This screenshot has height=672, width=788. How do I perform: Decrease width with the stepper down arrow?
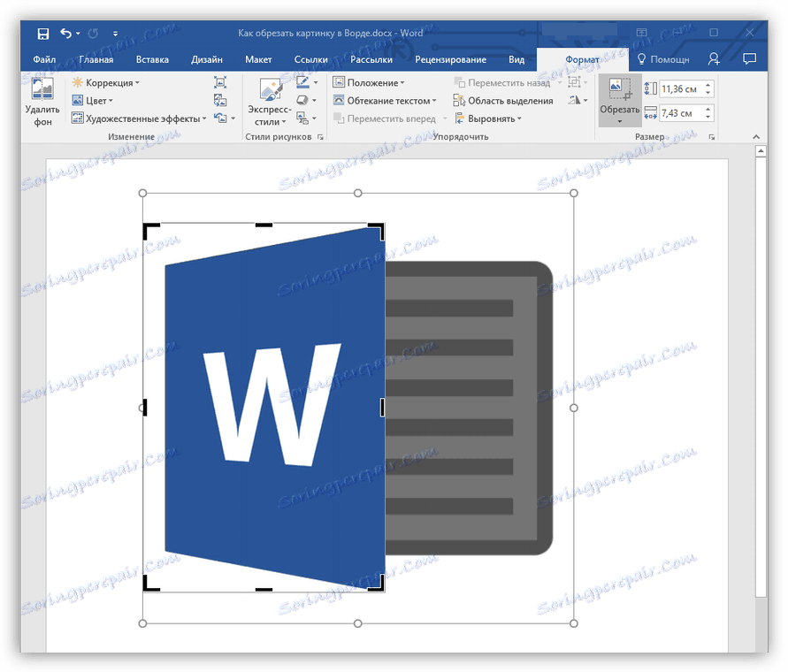(x=708, y=117)
